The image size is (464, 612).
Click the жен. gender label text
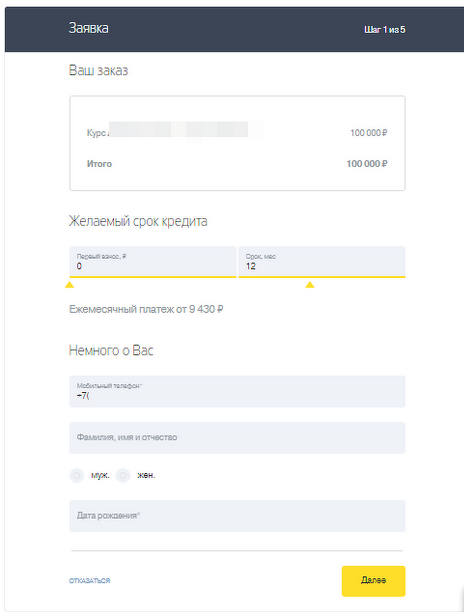click(x=146, y=475)
